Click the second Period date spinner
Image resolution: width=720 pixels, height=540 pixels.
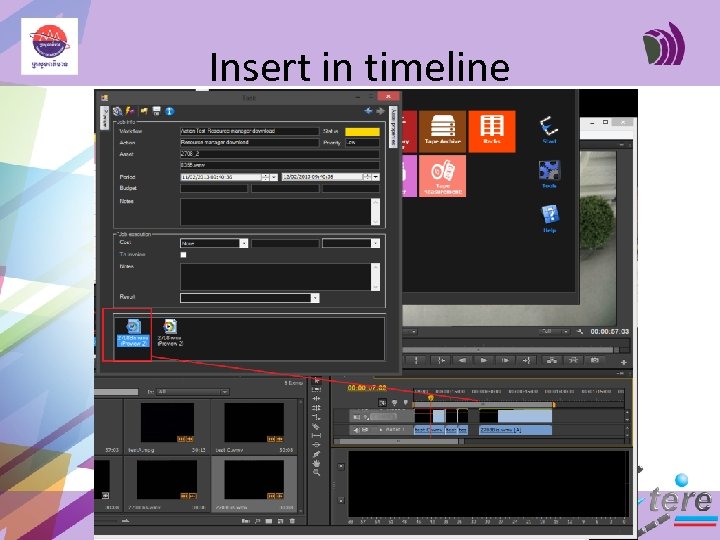click(367, 177)
